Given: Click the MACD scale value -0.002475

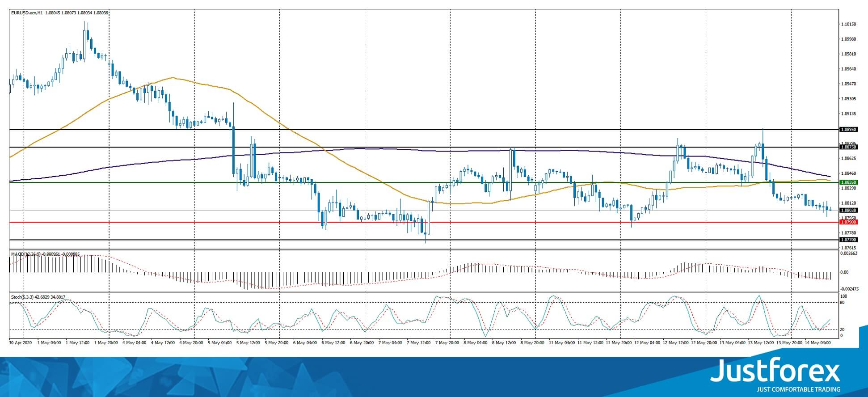Looking at the screenshot, I should (850, 289).
